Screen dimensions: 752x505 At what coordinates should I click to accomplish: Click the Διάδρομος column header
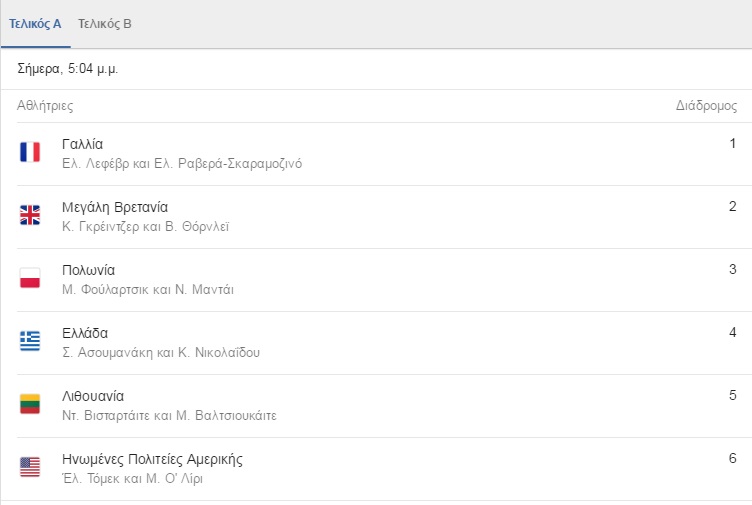(x=706, y=106)
